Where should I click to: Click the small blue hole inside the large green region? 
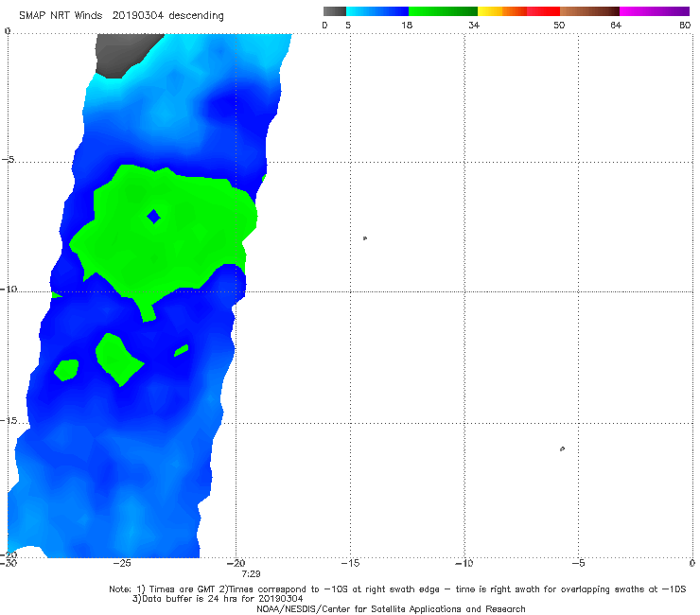coord(153,217)
